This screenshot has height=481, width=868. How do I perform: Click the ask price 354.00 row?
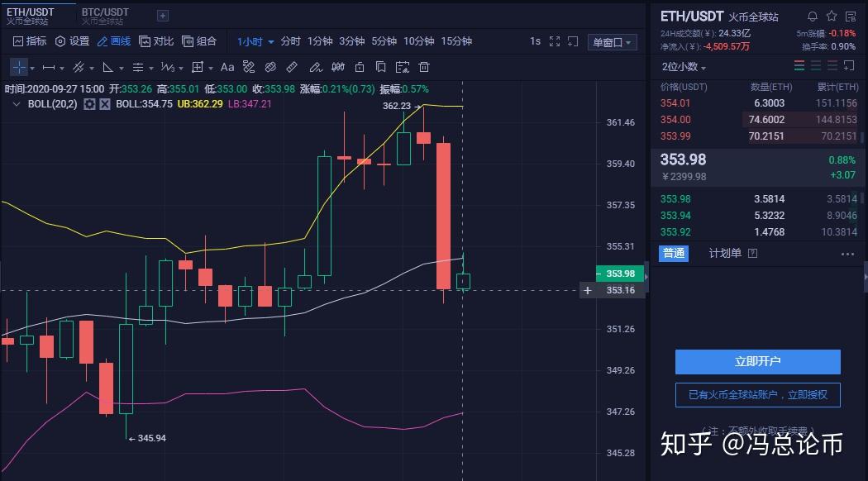pyautogui.click(x=758, y=120)
